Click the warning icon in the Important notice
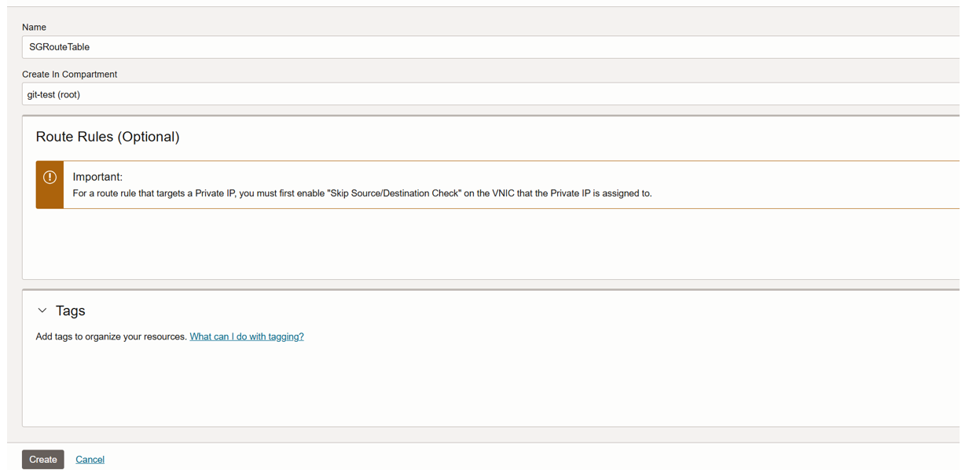 tap(50, 178)
